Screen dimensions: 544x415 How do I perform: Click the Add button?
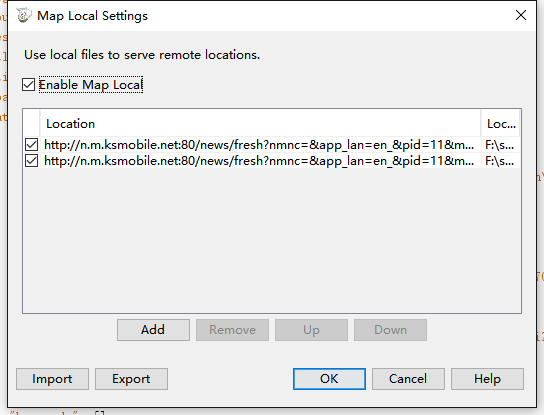click(153, 330)
